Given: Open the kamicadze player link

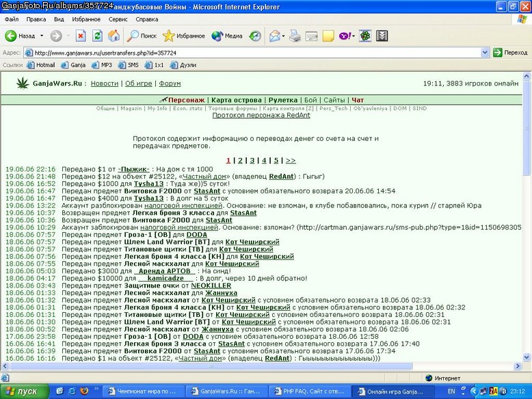Looking at the screenshot, I should [x=165, y=278].
